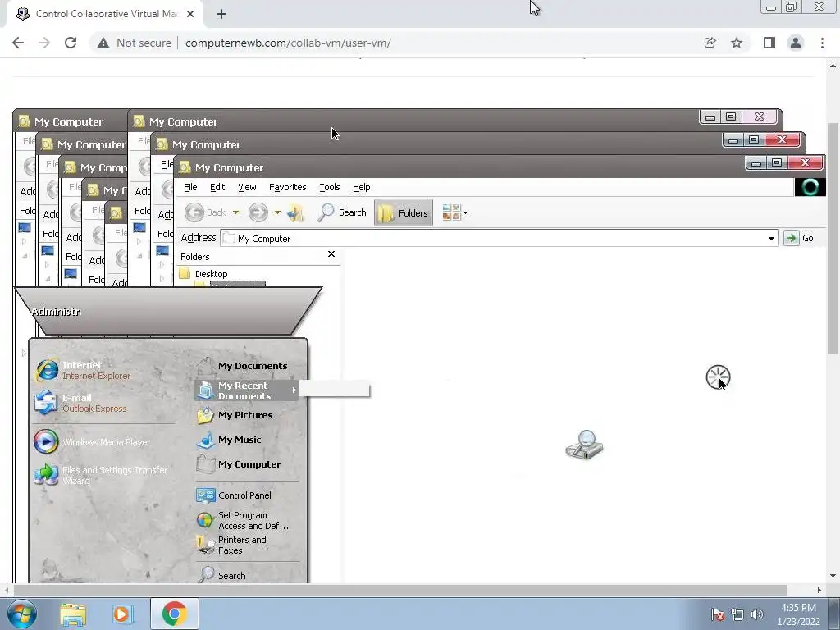Toggle Chrome side panel icon
This screenshot has height=630, width=840.
tap(769, 43)
